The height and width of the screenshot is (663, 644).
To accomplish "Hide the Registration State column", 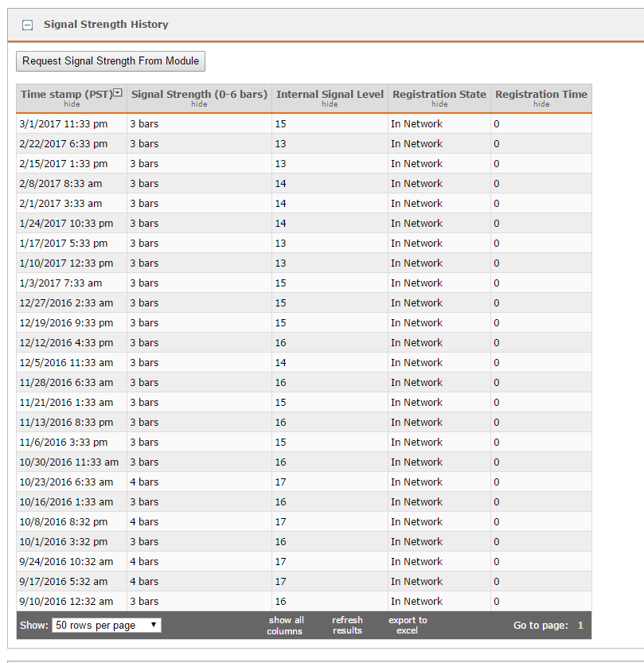I will pyautogui.click(x=439, y=104).
